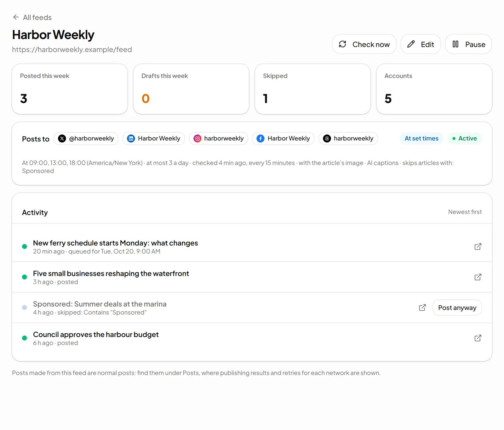The height and width of the screenshot is (430, 504).
Task: Click the green status dot for ferry schedule
Action: pos(25,247)
